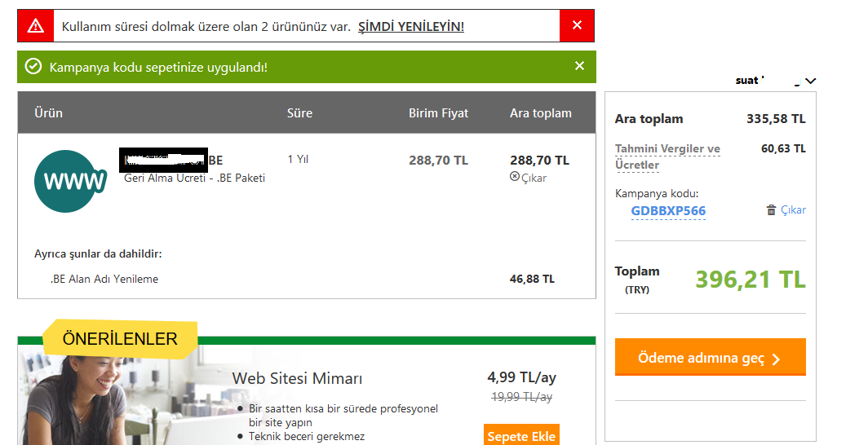868x445 pixels.
Task: Add Web Sitesi Mimarı with Sepete Ekle
Action: click(x=521, y=435)
